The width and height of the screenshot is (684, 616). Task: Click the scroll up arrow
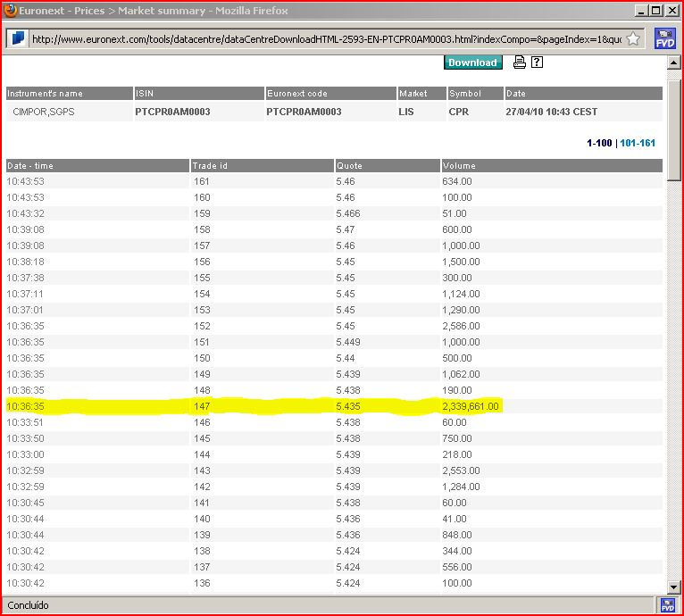click(673, 62)
